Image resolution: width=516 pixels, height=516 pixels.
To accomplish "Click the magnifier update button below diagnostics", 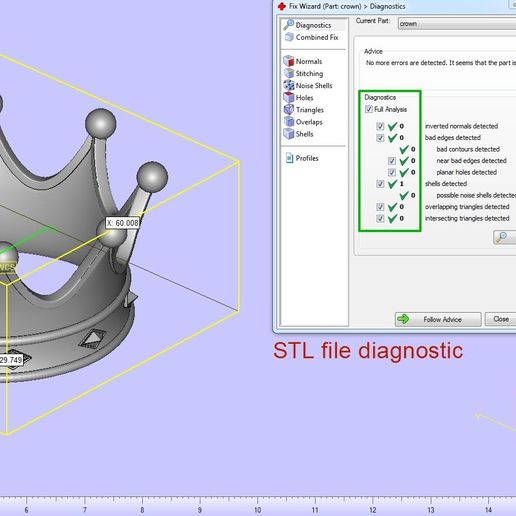I will (x=504, y=237).
